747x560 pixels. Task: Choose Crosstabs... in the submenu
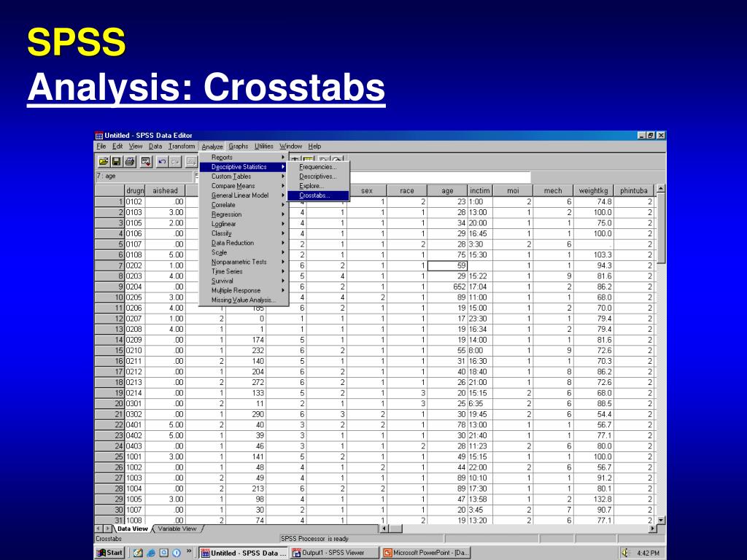click(318, 195)
